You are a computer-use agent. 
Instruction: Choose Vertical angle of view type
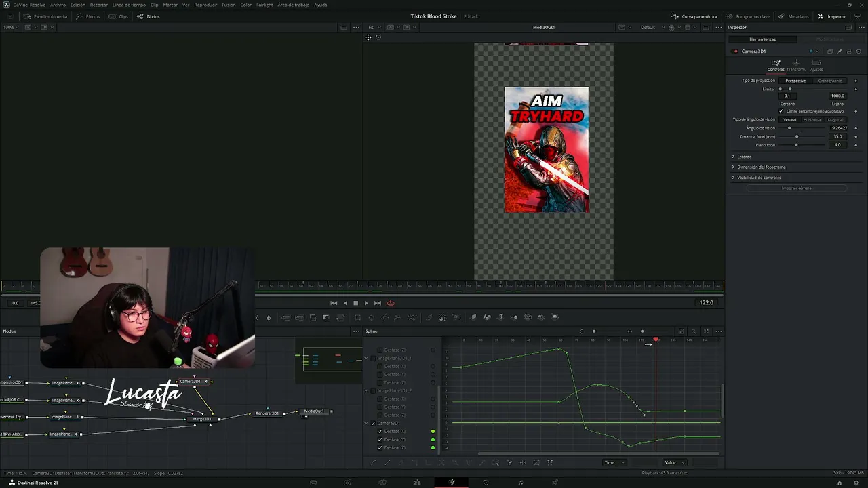coord(790,120)
